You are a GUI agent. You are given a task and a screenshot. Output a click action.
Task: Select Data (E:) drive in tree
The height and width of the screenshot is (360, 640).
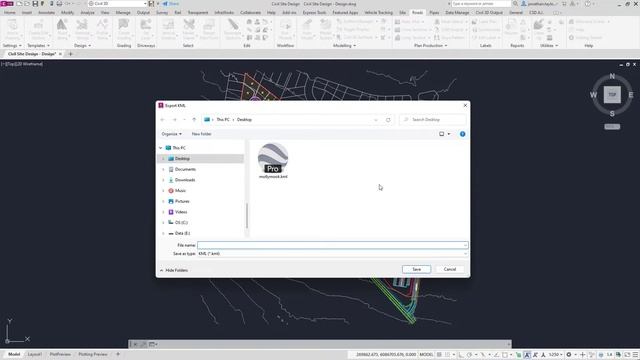[x=182, y=233]
